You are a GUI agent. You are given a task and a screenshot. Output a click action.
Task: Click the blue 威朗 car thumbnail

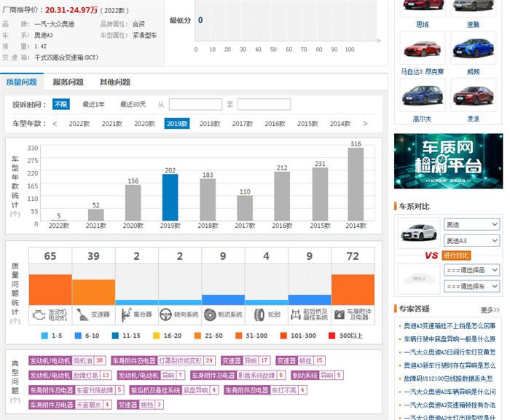coord(474,49)
